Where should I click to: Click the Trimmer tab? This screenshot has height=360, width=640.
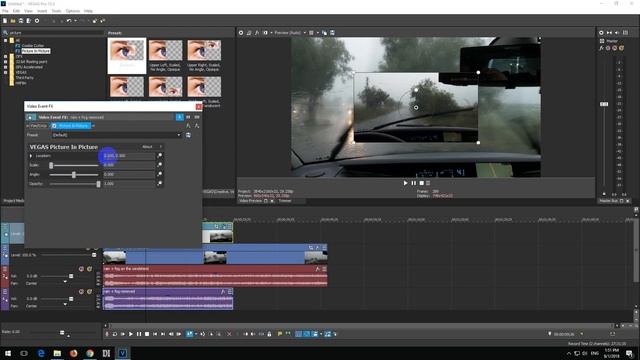coord(285,201)
